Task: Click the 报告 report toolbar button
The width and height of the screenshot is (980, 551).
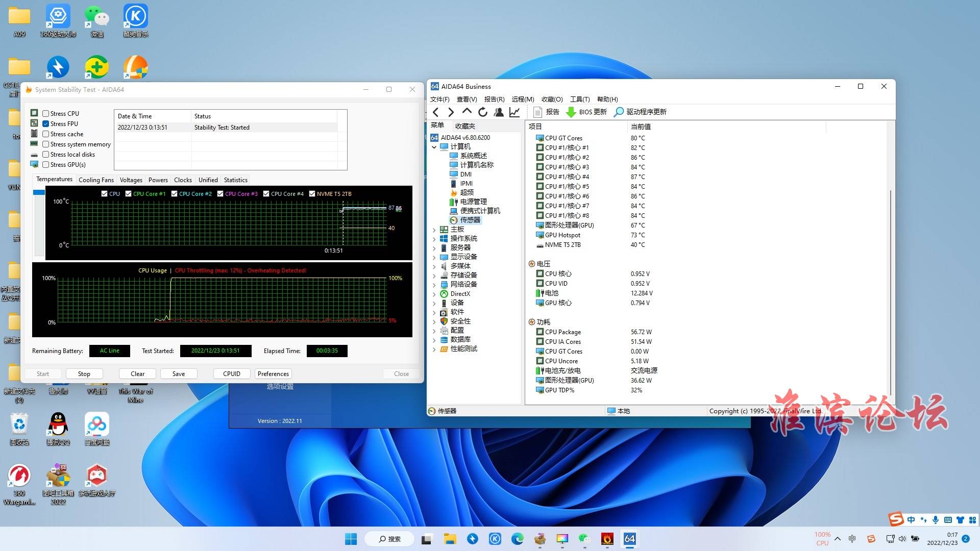Action: pos(546,112)
